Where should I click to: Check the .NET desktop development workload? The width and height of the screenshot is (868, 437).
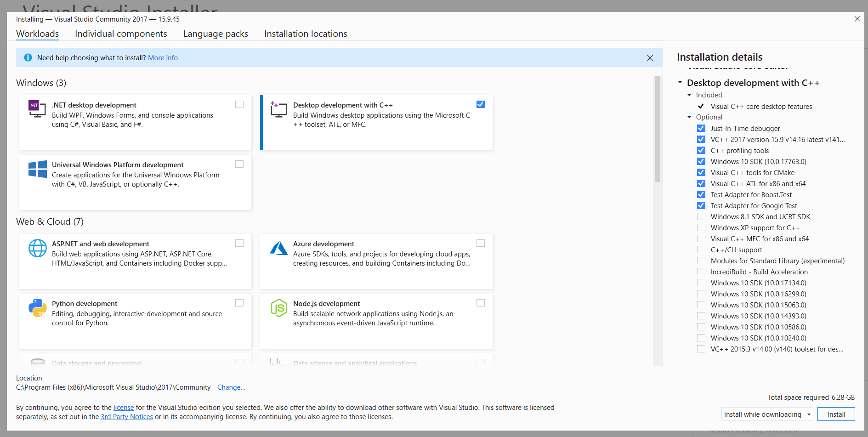coord(239,104)
